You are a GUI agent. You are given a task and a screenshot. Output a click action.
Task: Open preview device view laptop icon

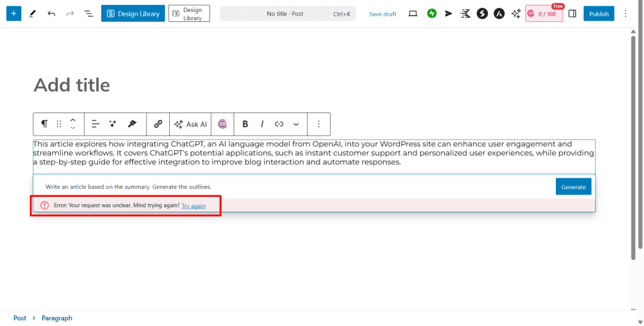tap(413, 13)
